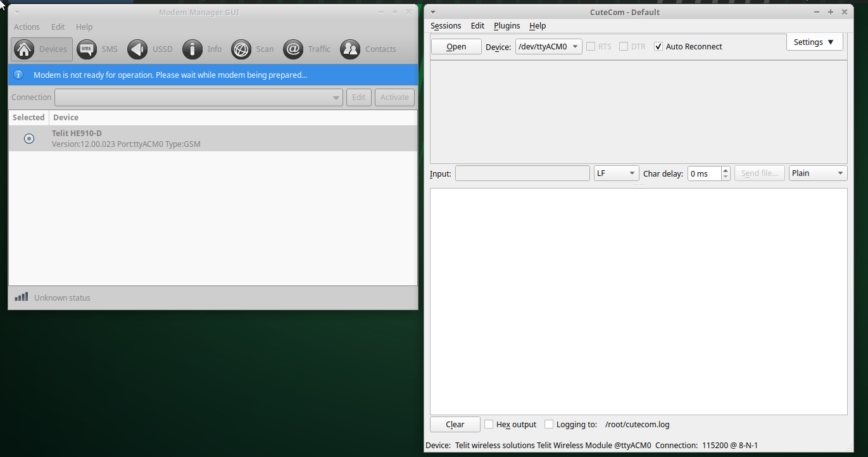This screenshot has height=457, width=868.
Task: Open the Device /dev/ttyACM0 dropdown
Action: (549, 46)
